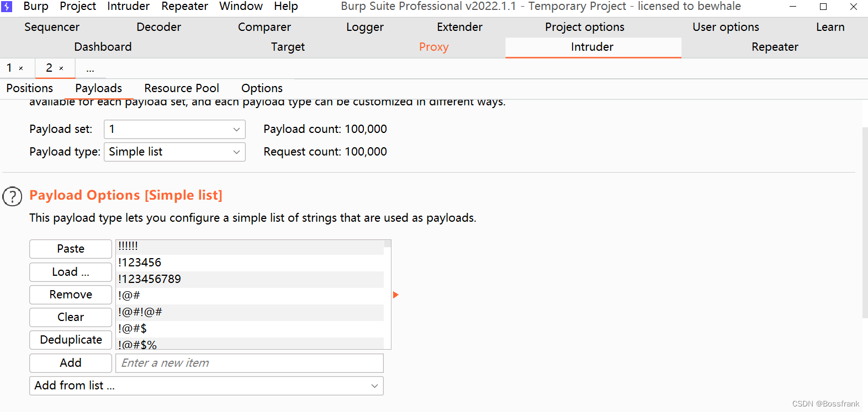Open the Project options tab
Image resolution: width=868 pixels, height=412 pixels.
tap(585, 27)
